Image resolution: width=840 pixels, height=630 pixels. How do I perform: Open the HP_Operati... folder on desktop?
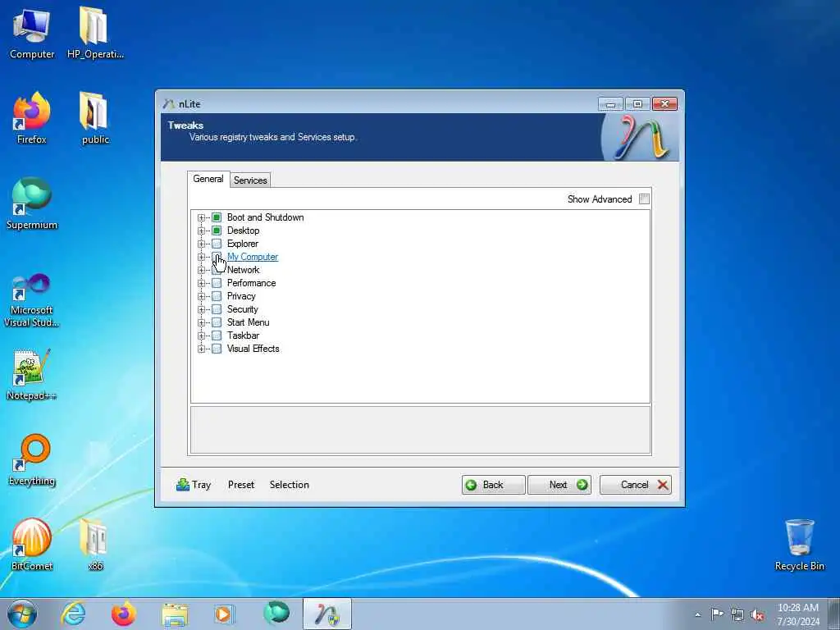point(95,33)
